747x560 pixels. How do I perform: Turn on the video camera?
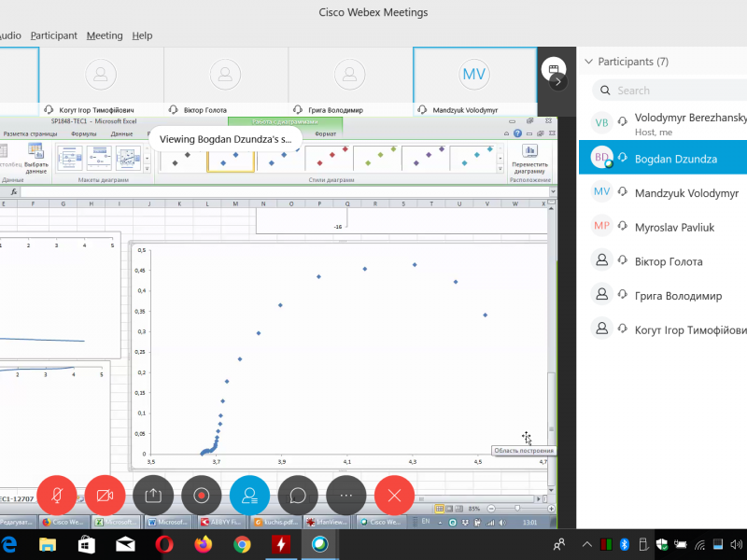[105, 495]
